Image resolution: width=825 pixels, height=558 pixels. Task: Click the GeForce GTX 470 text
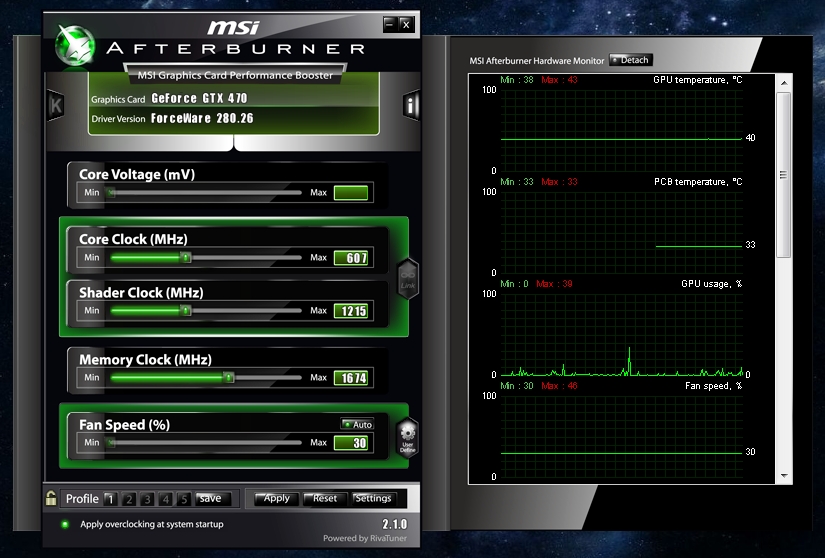199,98
